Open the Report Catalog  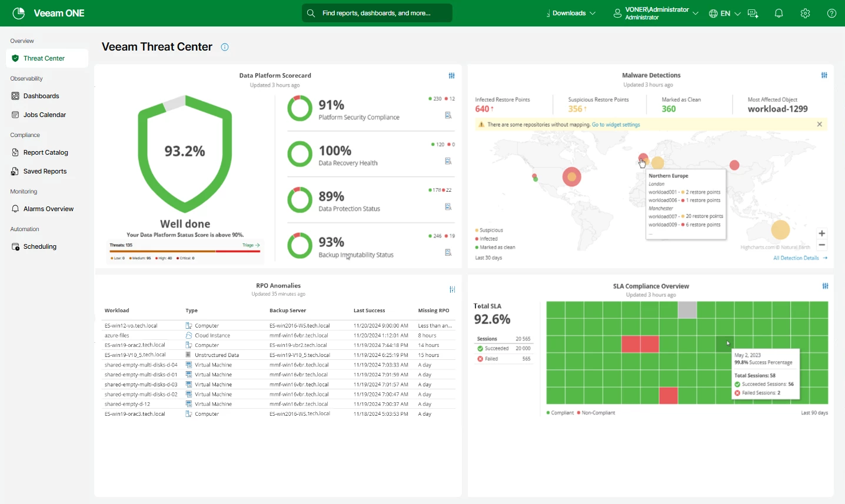tap(47, 152)
